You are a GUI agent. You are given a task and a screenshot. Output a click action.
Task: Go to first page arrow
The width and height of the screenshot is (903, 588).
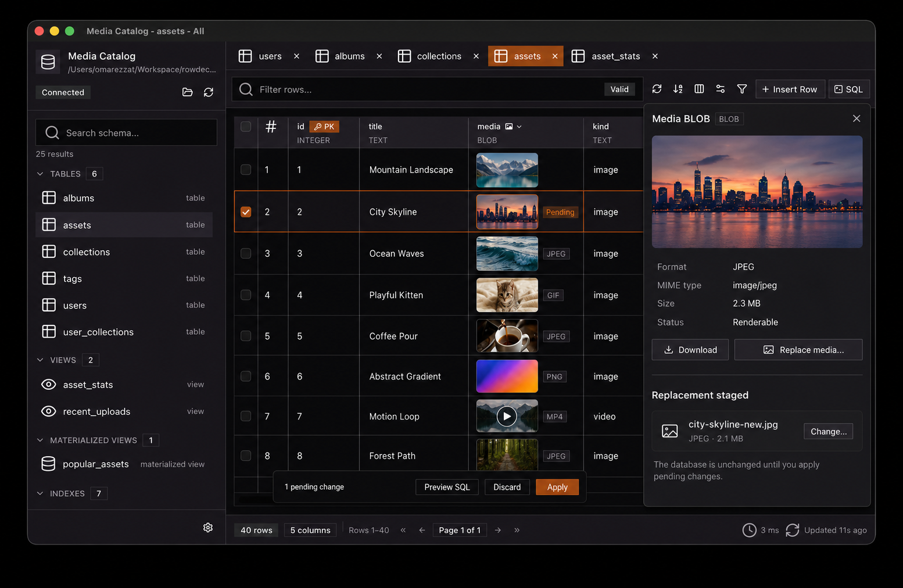[403, 530]
